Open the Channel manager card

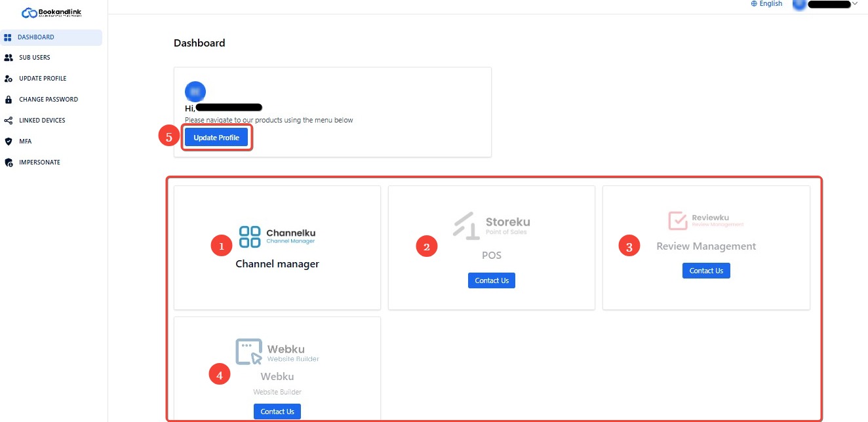[x=277, y=248]
